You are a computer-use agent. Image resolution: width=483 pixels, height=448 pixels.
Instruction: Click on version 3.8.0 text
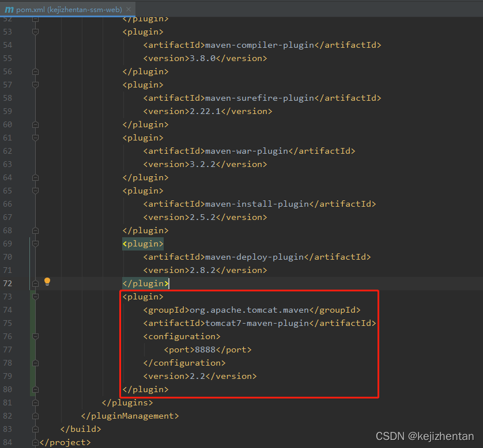[202, 58]
